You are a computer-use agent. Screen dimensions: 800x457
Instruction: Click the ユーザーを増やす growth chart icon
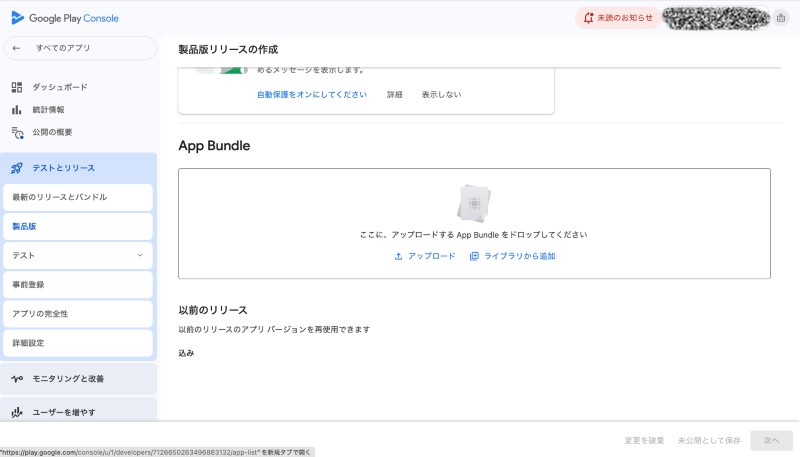[x=17, y=412]
